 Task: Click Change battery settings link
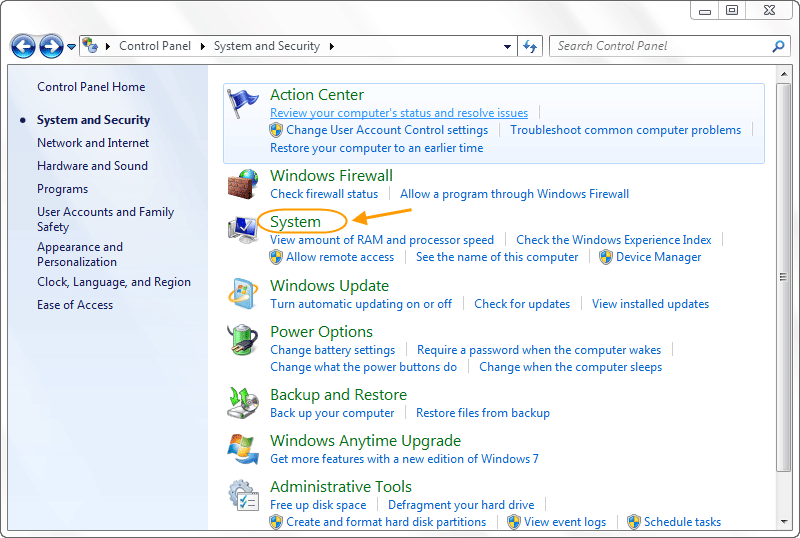(333, 350)
